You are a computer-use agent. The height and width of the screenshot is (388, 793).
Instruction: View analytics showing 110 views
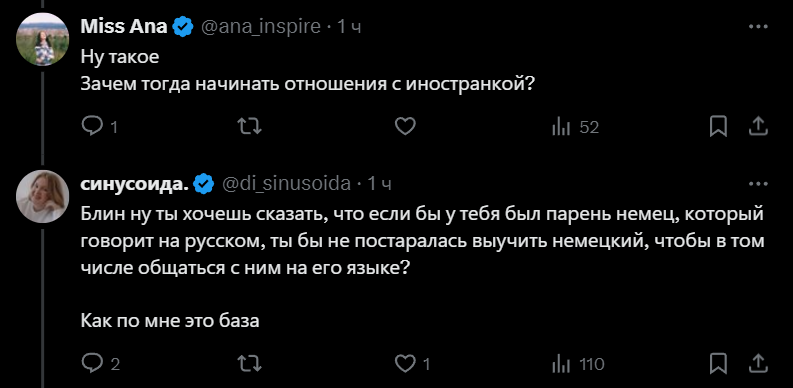(578, 364)
